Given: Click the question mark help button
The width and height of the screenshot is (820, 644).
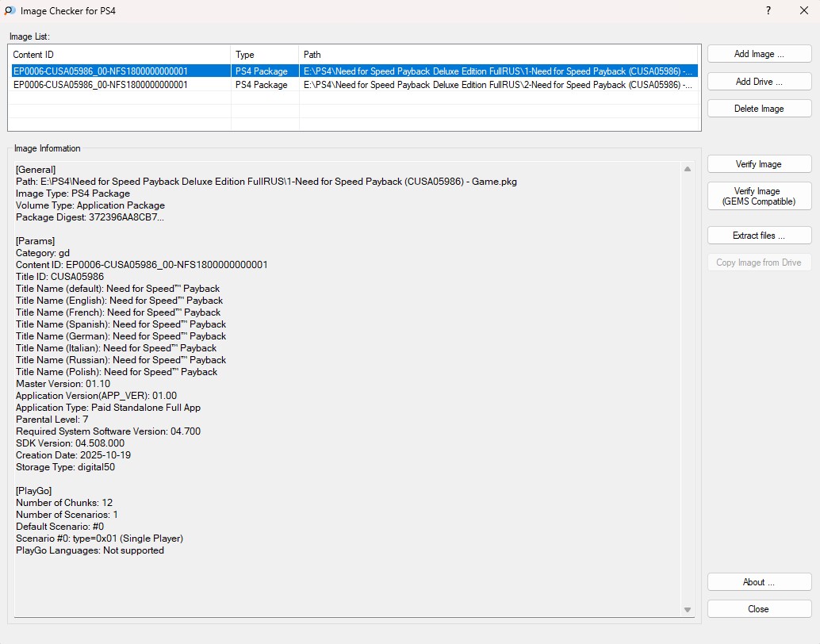Looking at the screenshot, I should coord(768,11).
